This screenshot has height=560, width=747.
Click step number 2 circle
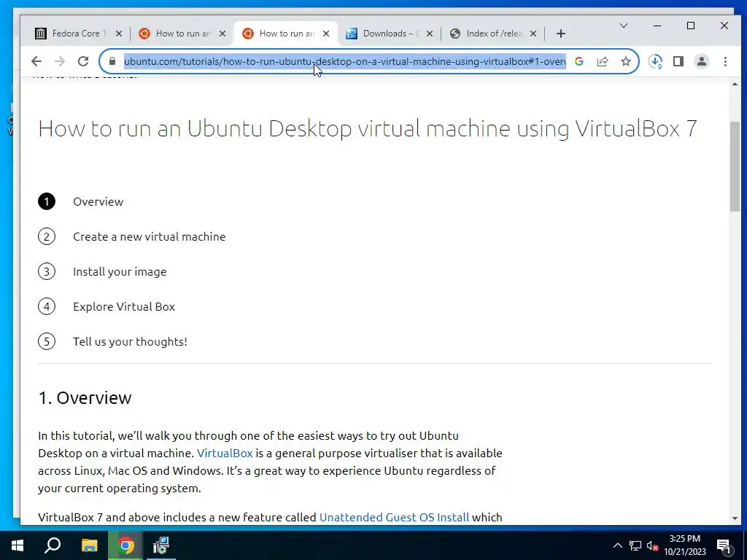point(47,237)
